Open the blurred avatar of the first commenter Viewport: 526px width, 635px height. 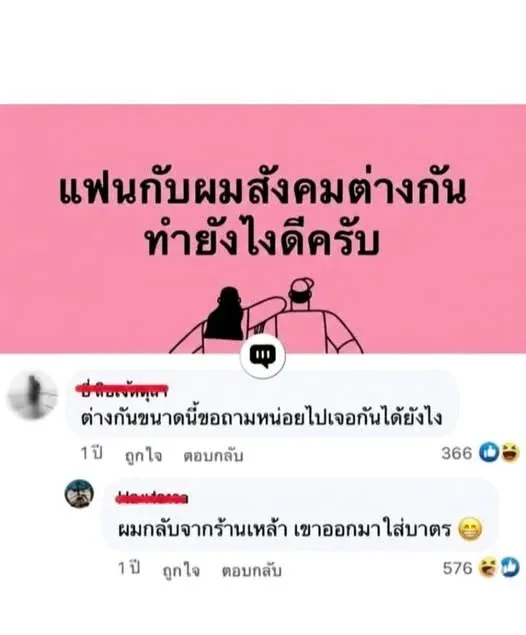(x=32, y=396)
